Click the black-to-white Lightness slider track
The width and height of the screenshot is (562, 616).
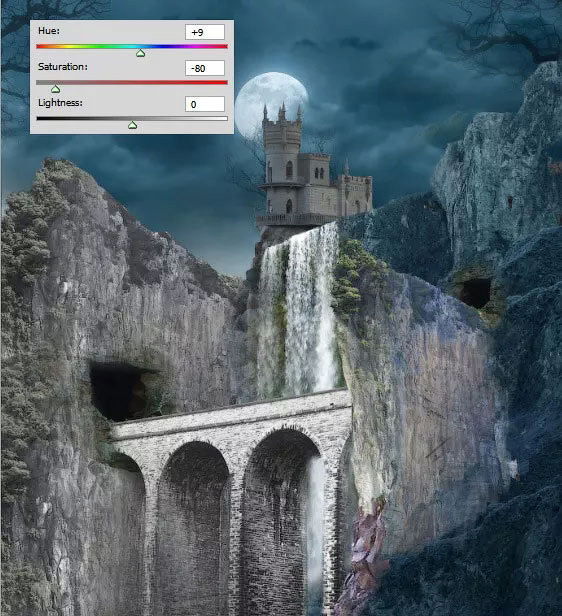132,118
